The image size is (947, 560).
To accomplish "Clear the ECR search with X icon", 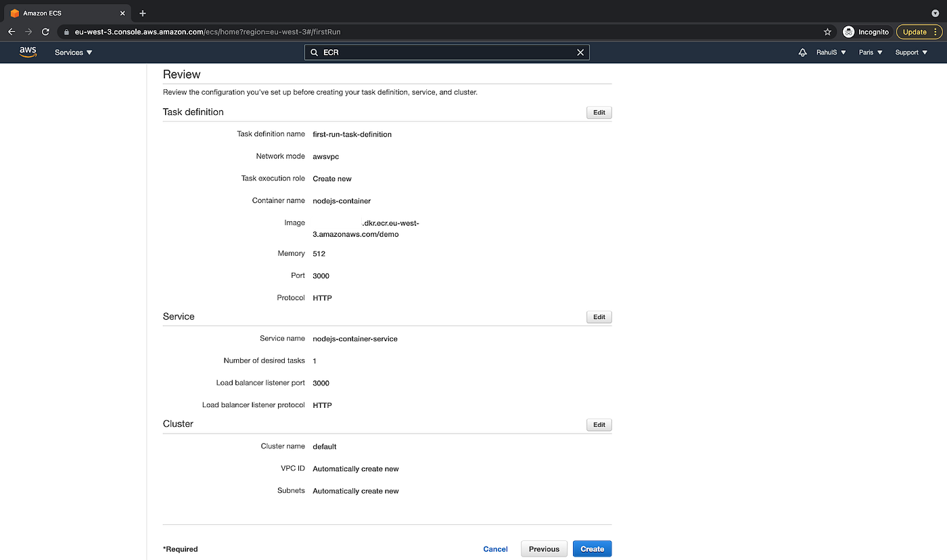I will click(x=580, y=52).
